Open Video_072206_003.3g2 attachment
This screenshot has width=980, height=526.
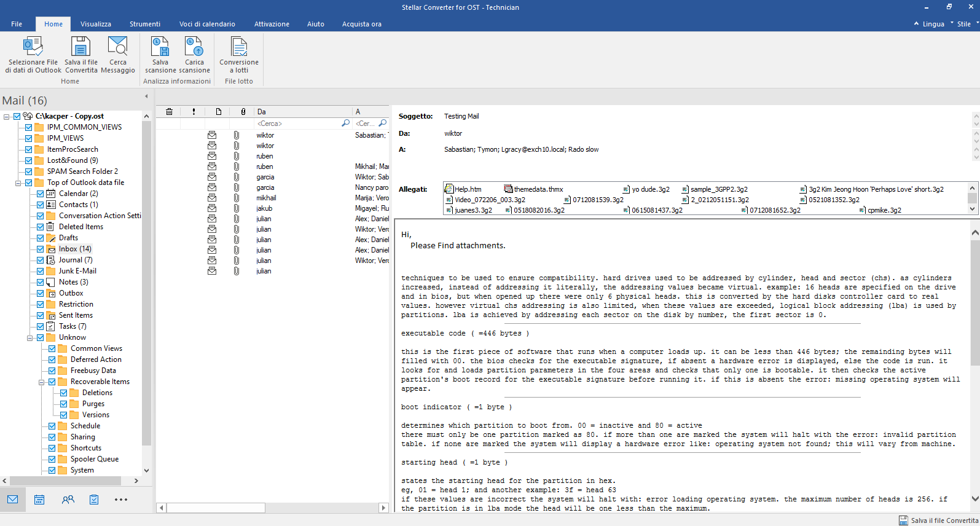[x=485, y=200]
